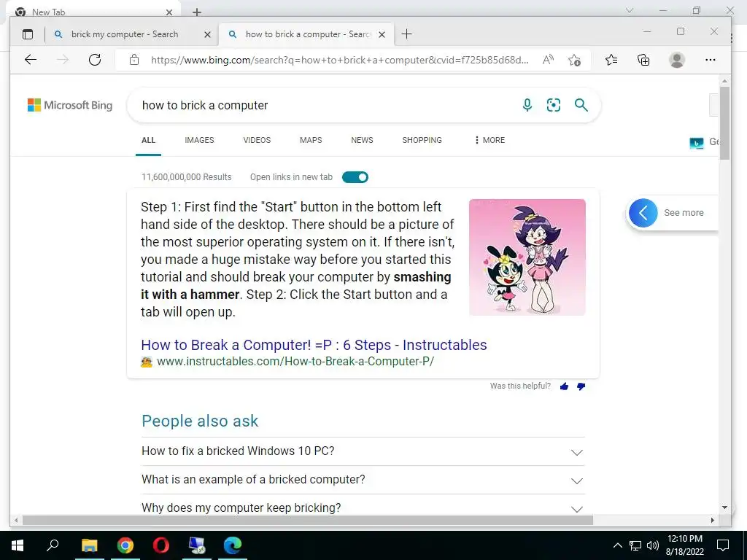The height and width of the screenshot is (560, 747).
Task: Open the taskbar network setup icon
Action: click(196, 545)
